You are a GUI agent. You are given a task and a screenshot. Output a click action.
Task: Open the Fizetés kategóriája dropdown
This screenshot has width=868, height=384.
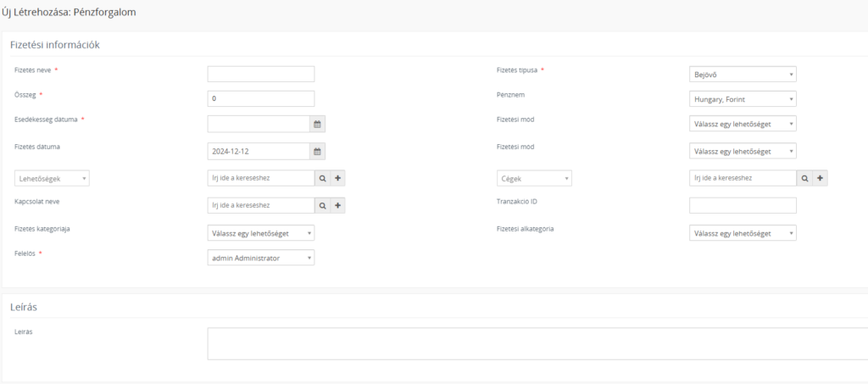click(261, 233)
